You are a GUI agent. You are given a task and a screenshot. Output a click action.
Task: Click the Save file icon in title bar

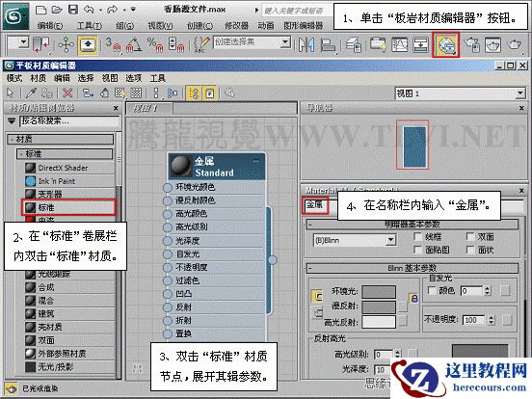(x=73, y=10)
